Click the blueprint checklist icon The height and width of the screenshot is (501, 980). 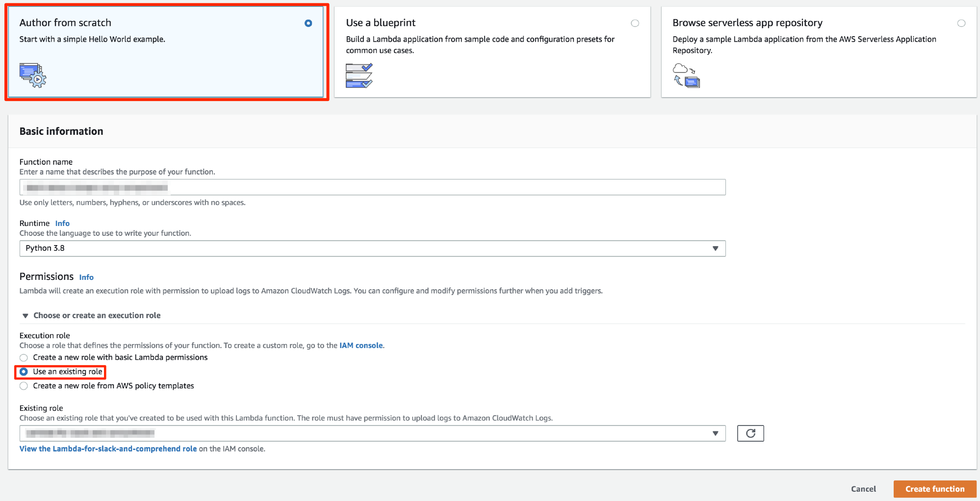tap(359, 75)
